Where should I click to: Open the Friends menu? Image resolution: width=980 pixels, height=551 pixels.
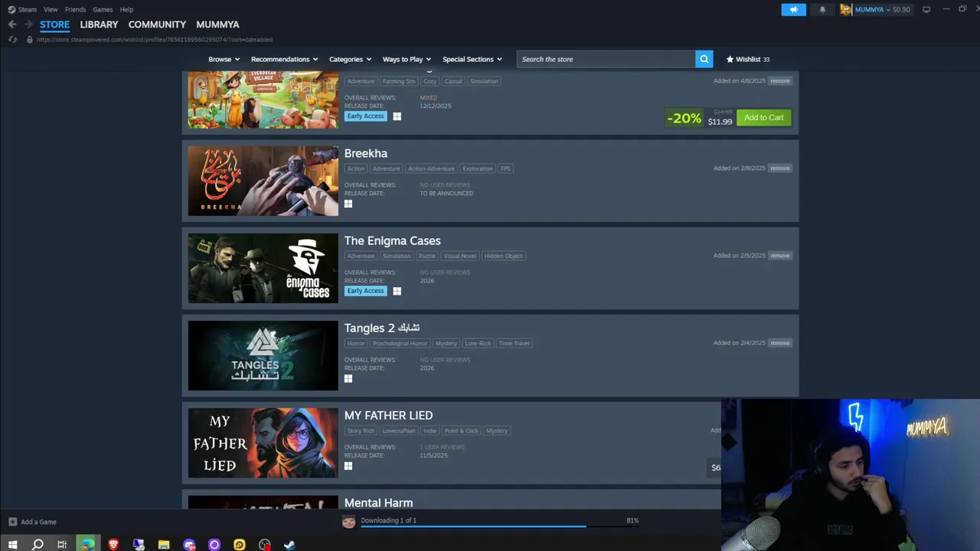point(75,9)
